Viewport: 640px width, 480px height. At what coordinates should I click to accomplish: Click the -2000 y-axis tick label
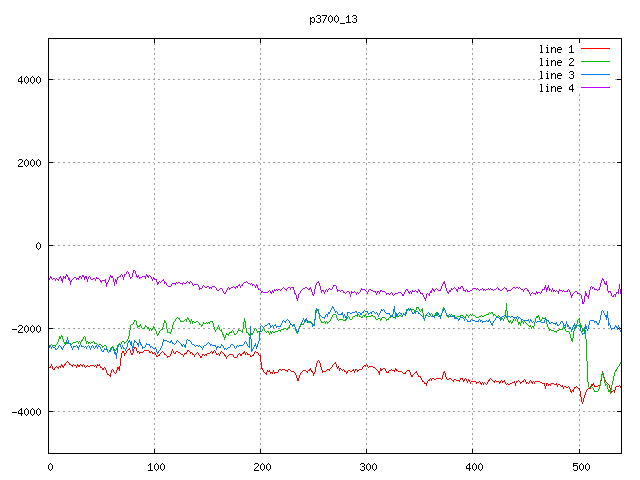point(25,329)
